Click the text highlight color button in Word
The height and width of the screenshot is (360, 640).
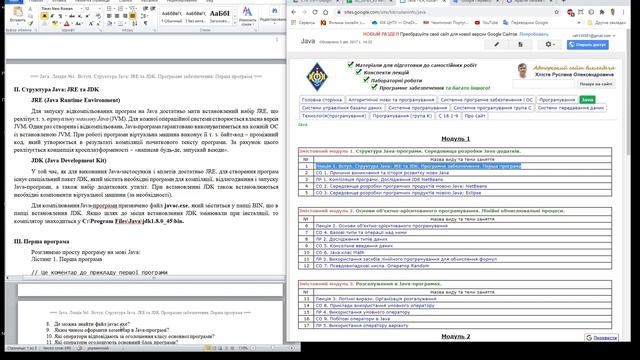[54, 23]
